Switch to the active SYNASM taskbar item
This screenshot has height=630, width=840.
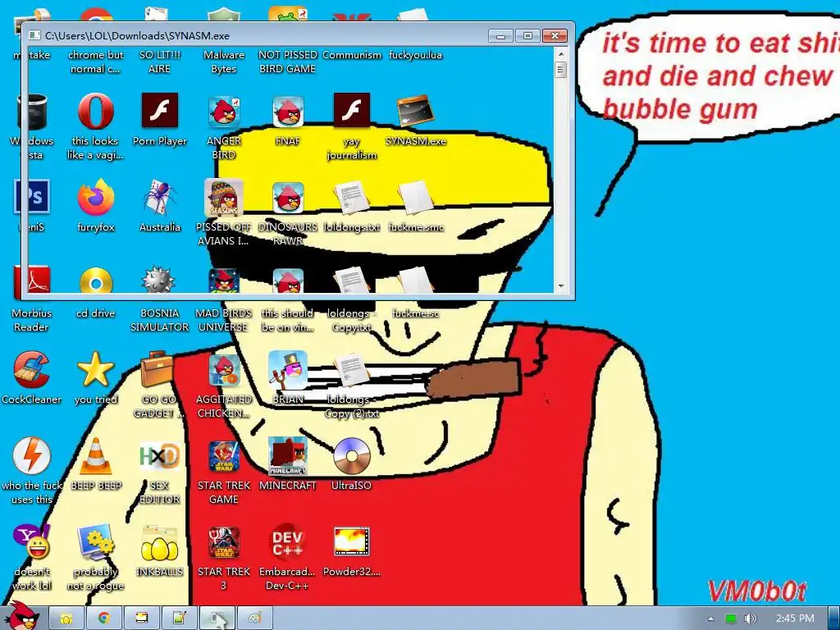[217, 619]
